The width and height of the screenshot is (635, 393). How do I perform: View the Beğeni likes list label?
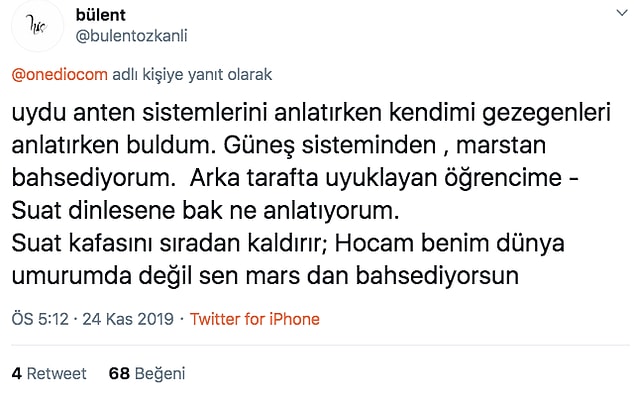[x=160, y=374]
